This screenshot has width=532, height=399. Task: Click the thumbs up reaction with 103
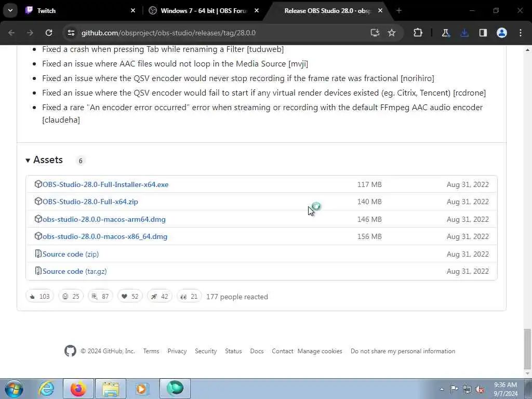point(39,296)
